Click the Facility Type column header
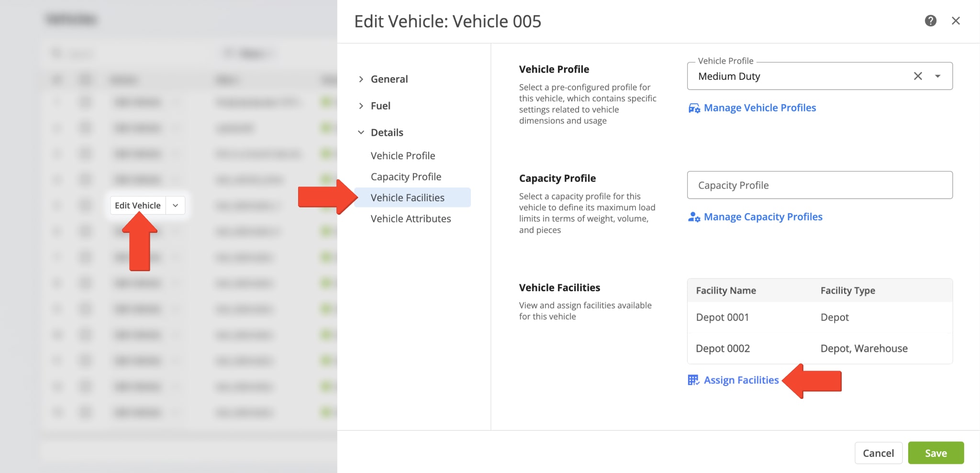The width and height of the screenshot is (980, 473). click(847, 290)
